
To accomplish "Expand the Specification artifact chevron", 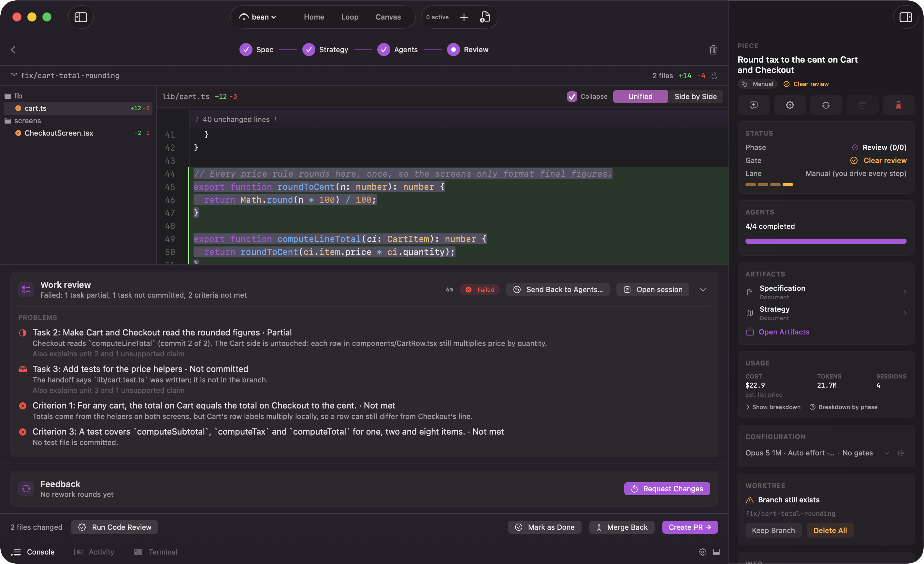I will coord(905,292).
